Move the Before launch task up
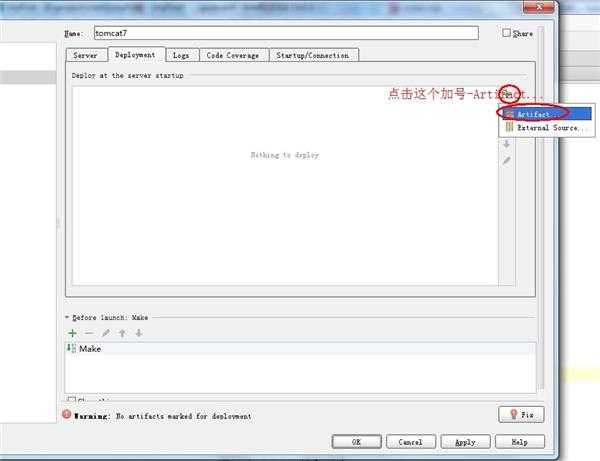 click(122, 333)
